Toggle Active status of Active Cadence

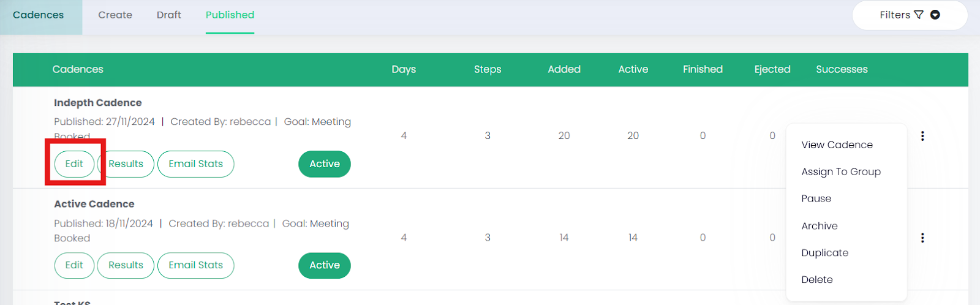coord(324,265)
